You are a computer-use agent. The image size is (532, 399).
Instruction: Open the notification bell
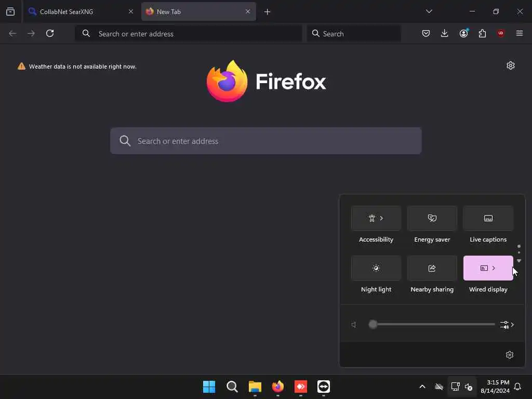pyautogui.click(x=517, y=387)
